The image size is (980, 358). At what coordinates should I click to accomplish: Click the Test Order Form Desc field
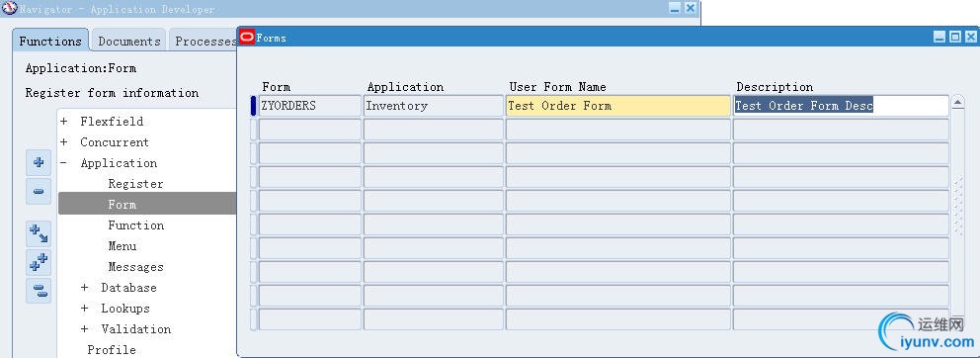click(841, 106)
